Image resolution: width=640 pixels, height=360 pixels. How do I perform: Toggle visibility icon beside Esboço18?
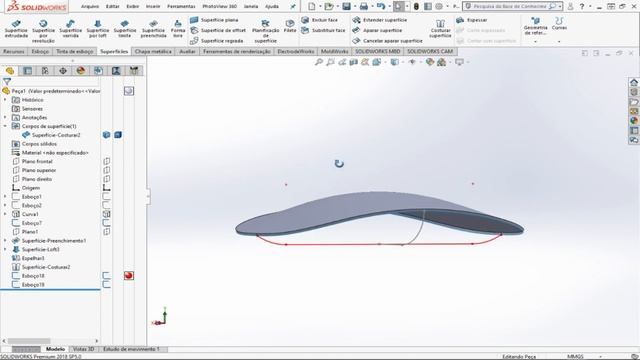[x=107, y=276]
